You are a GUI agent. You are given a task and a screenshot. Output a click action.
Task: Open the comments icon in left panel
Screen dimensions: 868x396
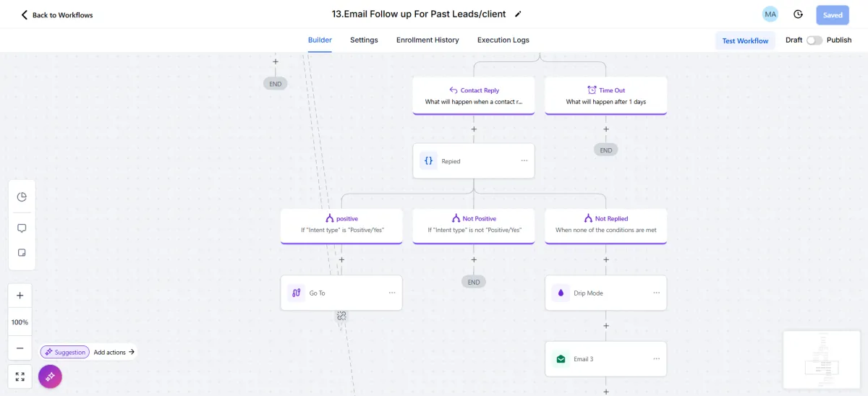pyautogui.click(x=22, y=228)
